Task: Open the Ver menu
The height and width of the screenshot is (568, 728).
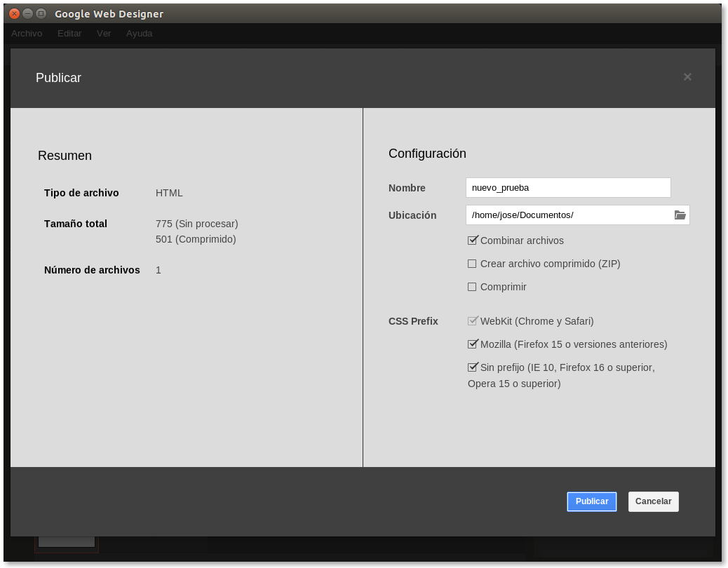Action: point(104,33)
